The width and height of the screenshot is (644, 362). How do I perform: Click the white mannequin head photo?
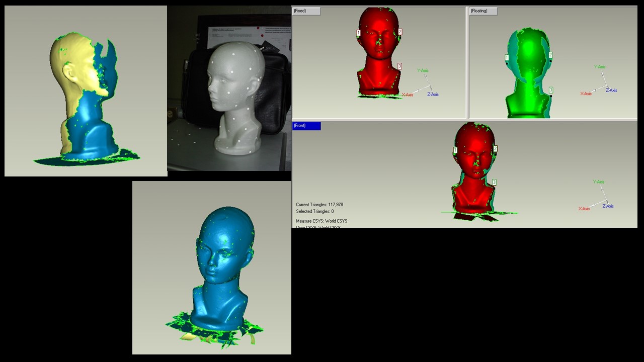click(229, 88)
